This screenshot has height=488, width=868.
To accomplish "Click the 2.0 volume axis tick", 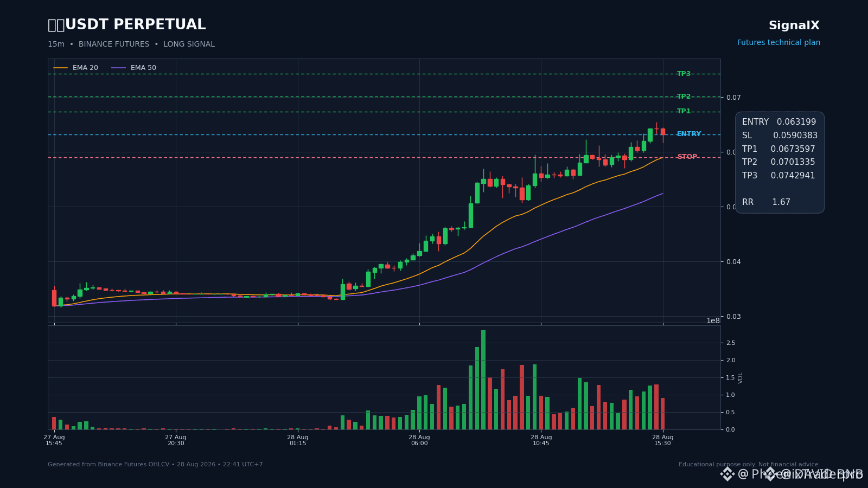I will [731, 360].
